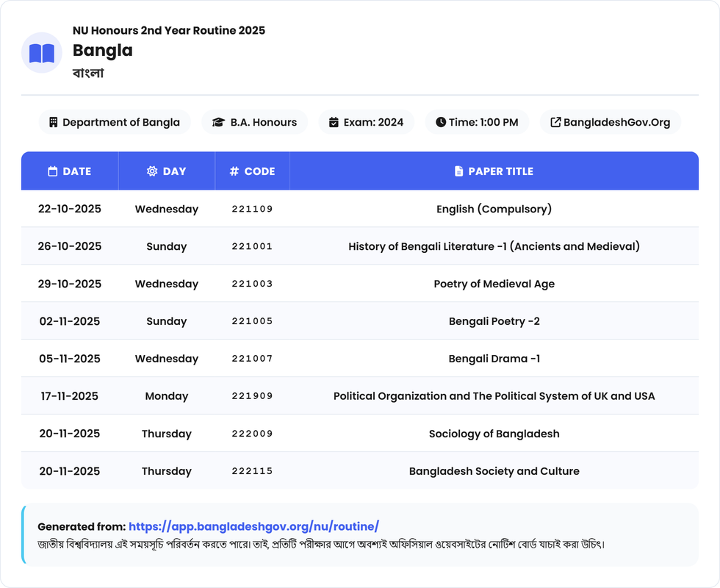Screen dimensions: 720x588
Task: Click the sun icon in DAY header
Action: pyautogui.click(x=152, y=171)
